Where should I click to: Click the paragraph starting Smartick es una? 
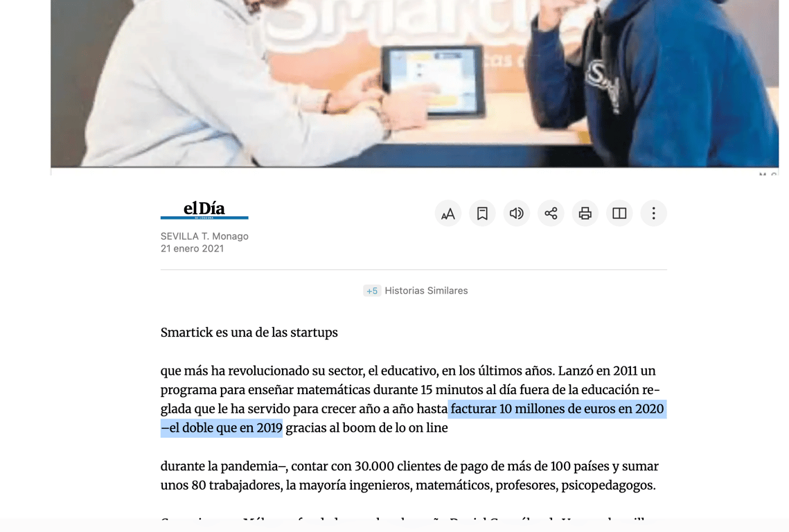pyautogui.click(x=249, y=332)
